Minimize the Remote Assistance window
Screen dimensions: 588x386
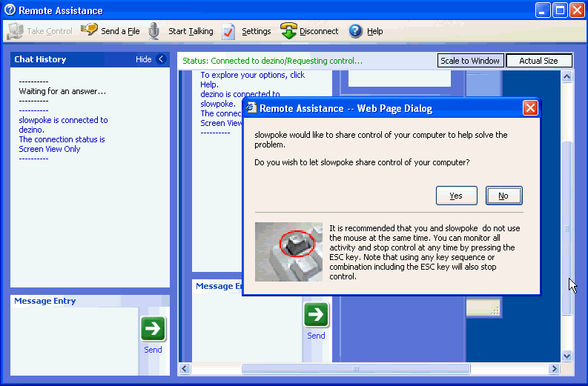tap(543, 10)
